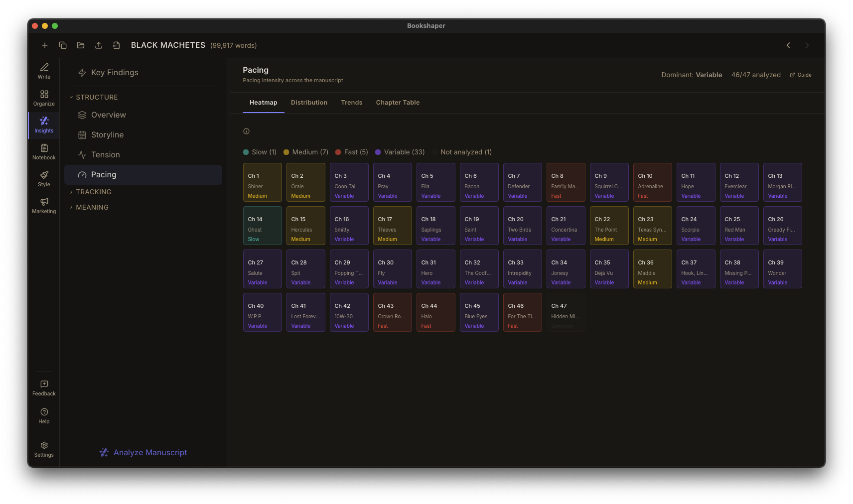Select the Organize sidebar icon

click(x=43, y=98)
